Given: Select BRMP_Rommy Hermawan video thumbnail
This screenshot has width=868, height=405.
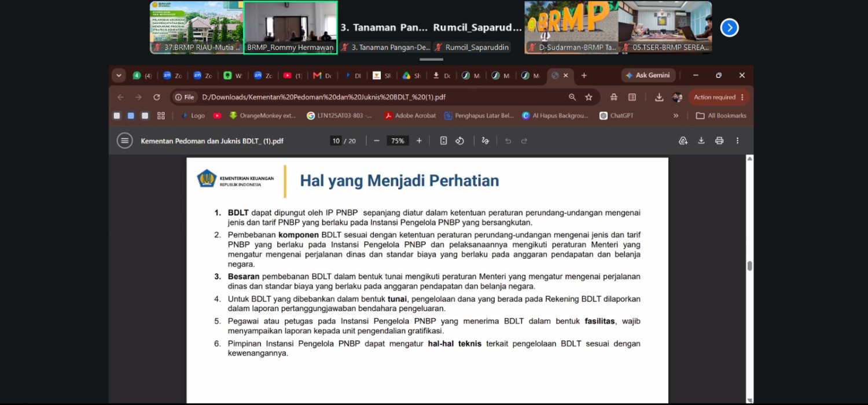Looking at the screenshot, I should point(290,28).
